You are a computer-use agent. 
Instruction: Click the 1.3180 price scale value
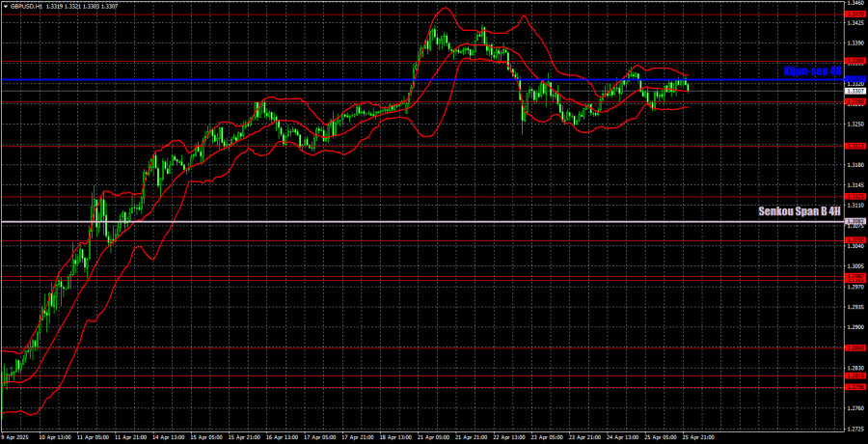click(x=855, y=165)
